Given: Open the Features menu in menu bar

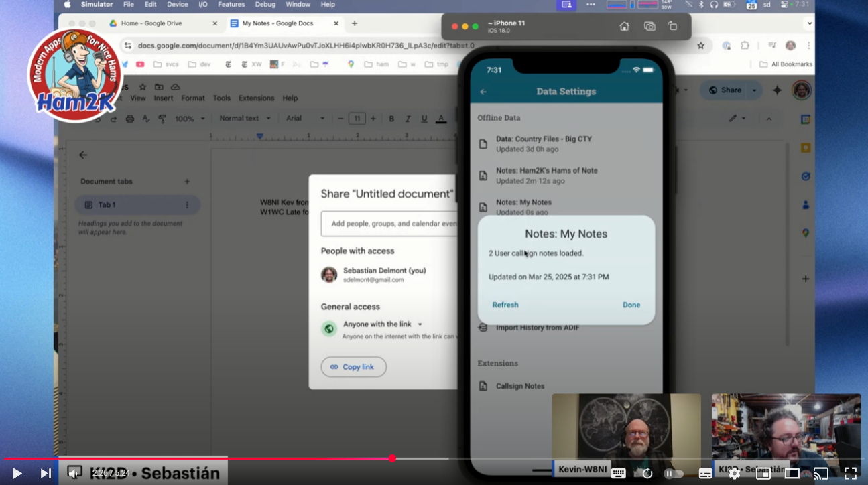Looking at the screenshot, I should [x=231, y=5].
